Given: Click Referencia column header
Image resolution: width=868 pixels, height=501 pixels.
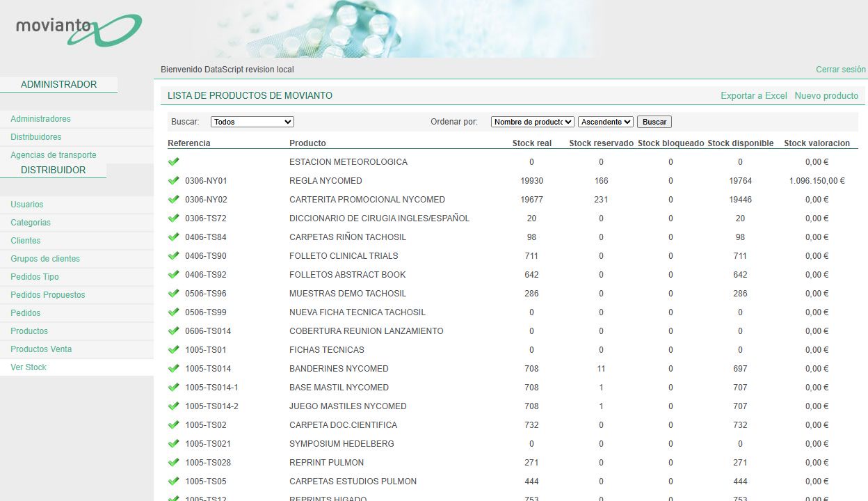Looking at the screenshot, I should pos(189,143).
